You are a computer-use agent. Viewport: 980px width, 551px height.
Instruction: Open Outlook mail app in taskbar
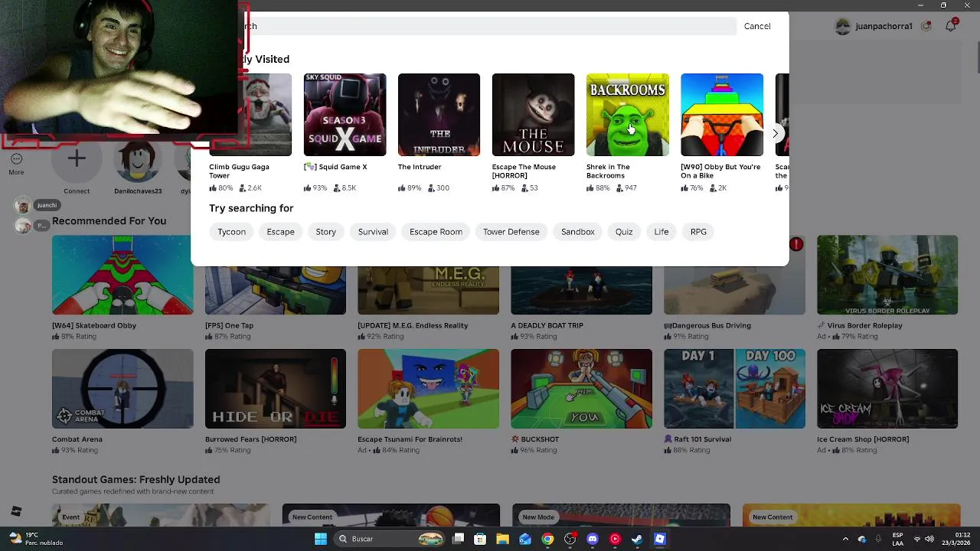tap(525, 539)
